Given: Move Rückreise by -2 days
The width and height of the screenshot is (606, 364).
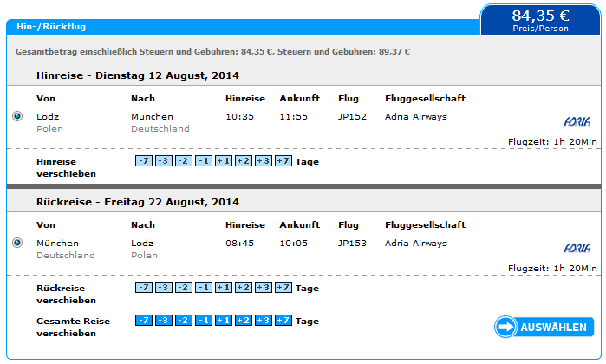Looking at the screenshot, I should [x=184, y=288].
